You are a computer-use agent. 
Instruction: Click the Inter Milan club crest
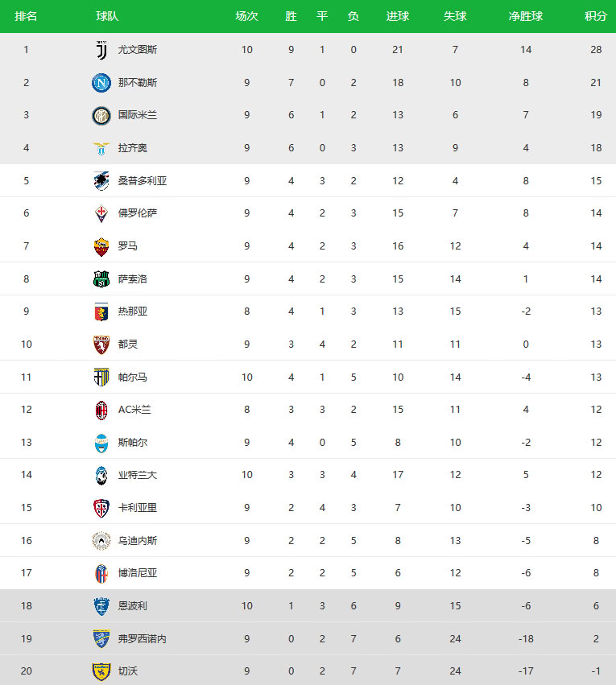101,115
